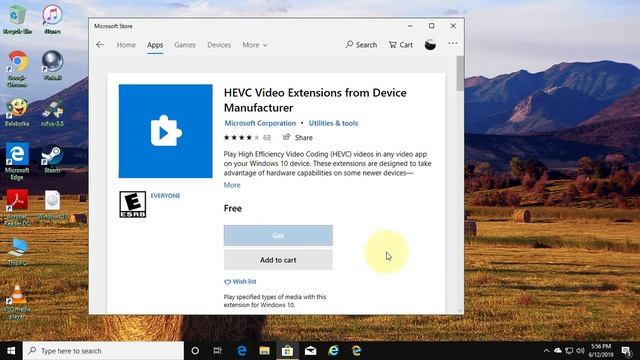Open the This PC desktop icon
The height and width of the screenshot is (360, 640).
point(17,252)
